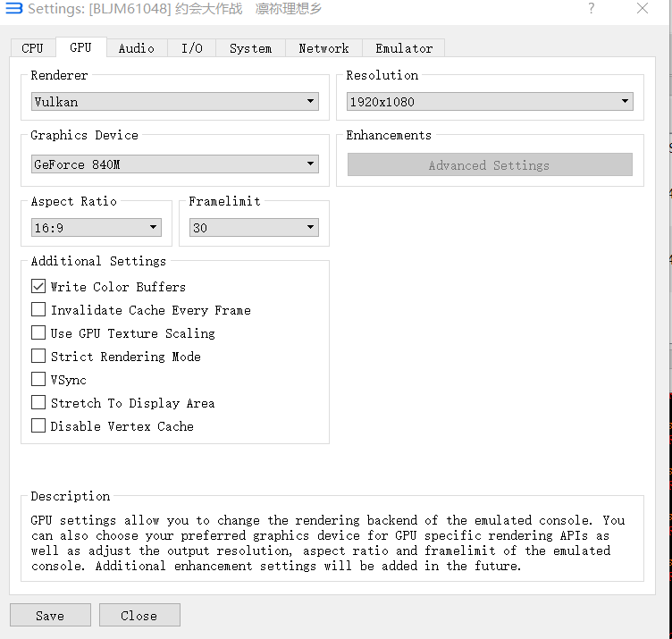Click the RPCS3 logo icon in title bar

point(14,10)
